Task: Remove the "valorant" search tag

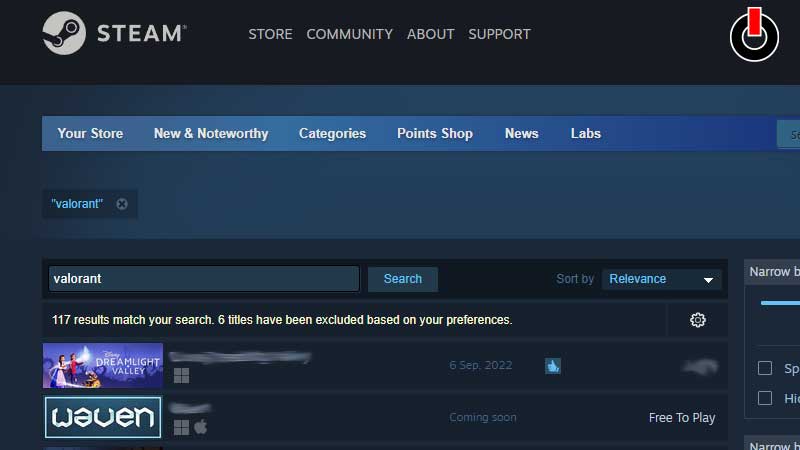Action: coord(122,204)
